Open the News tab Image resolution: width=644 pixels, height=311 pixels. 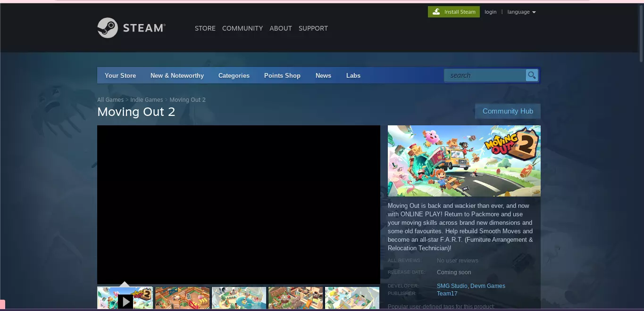click(x=323, y=75)
